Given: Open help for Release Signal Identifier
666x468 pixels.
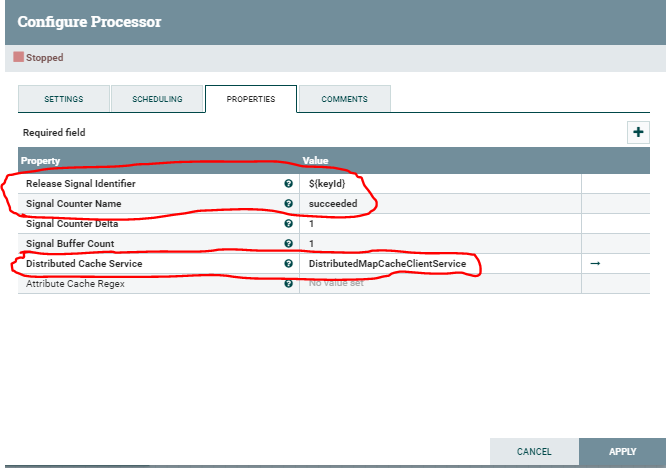Looking at the screenshot, I should pyautogui.click(x=288, y=183).
